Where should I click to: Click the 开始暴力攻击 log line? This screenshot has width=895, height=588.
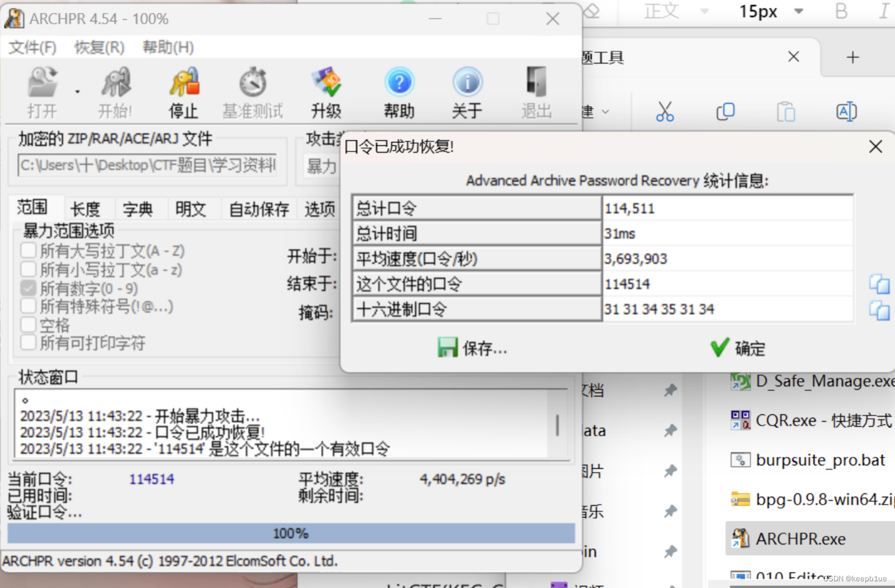(140, 416)
